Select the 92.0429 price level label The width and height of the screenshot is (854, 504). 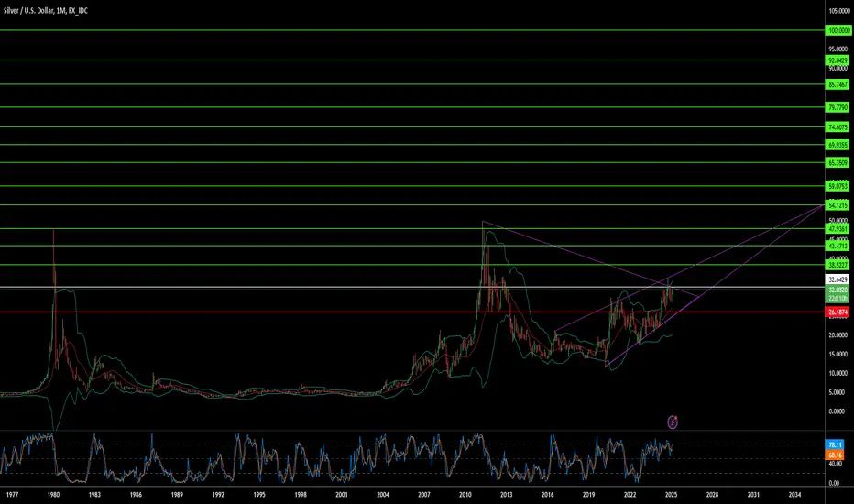tap(838, 60)
